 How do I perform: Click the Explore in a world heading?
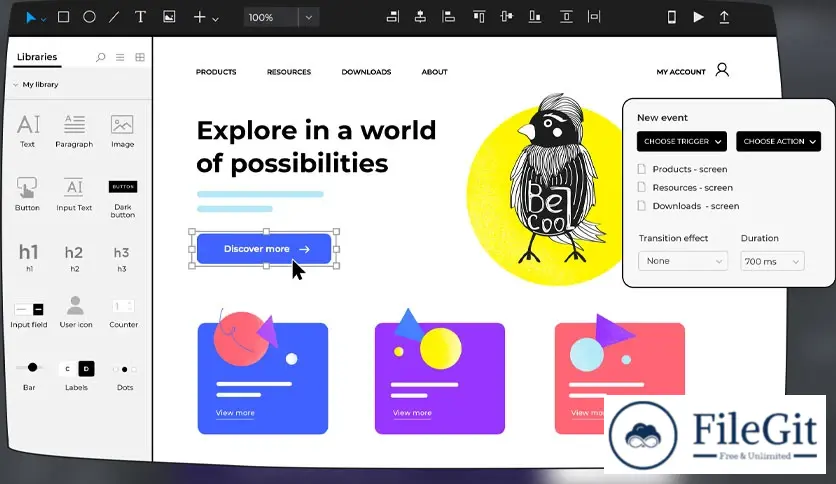[316, 147]
